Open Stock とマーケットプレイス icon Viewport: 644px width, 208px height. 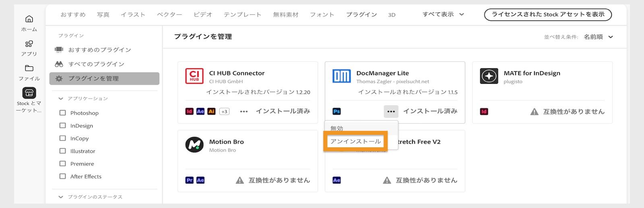29,93
